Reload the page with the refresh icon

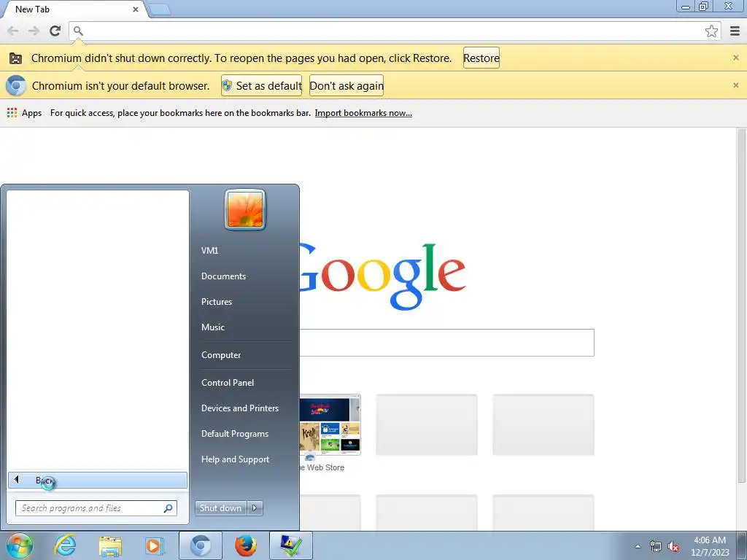[x=55, y=31]
